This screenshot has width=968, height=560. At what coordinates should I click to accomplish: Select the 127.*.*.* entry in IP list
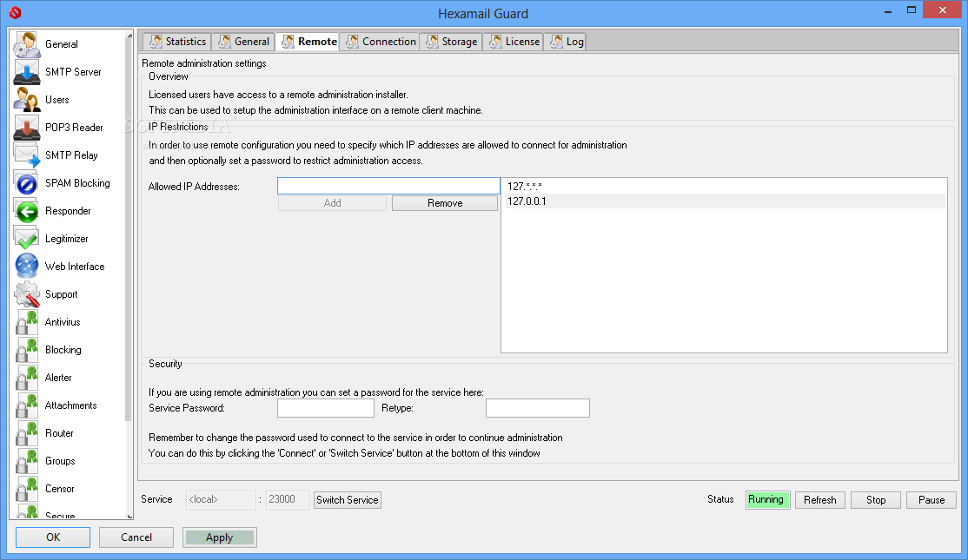click(x=726, y=187)
